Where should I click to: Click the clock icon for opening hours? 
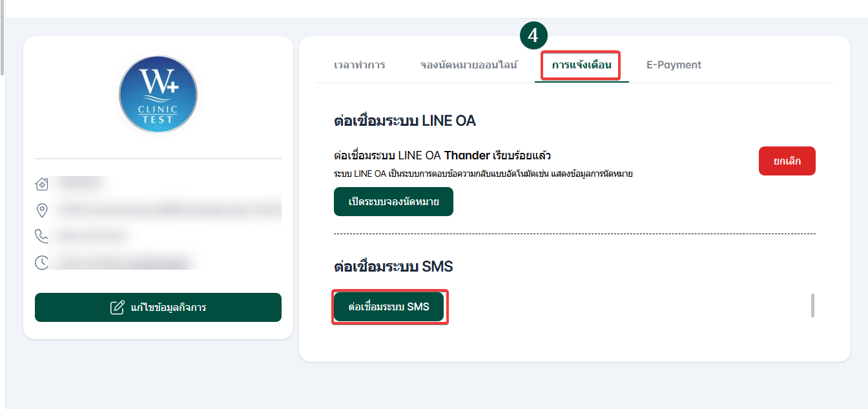(x=42, y=263)
